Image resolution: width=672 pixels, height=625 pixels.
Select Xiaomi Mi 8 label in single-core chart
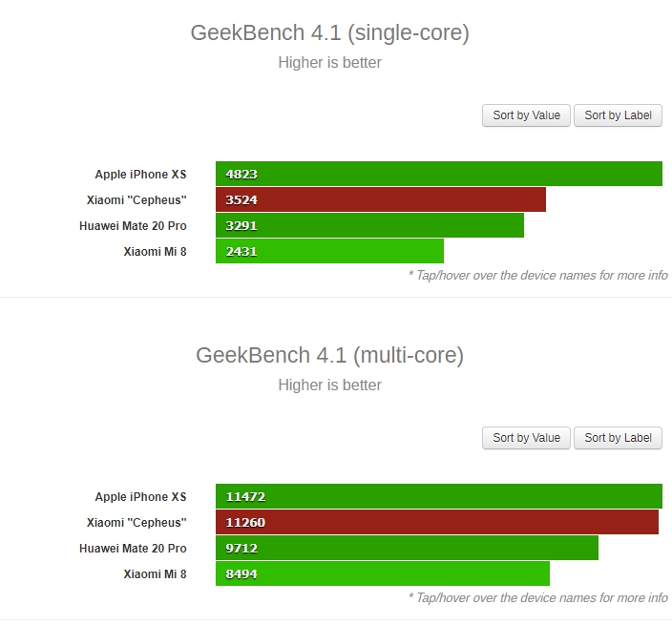[x=156, y=252]
